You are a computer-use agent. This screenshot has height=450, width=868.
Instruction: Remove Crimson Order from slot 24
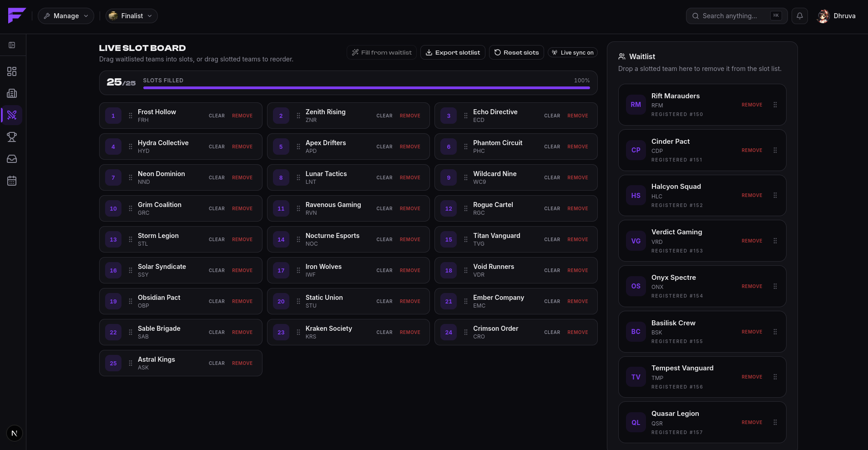tap(578, 332)
